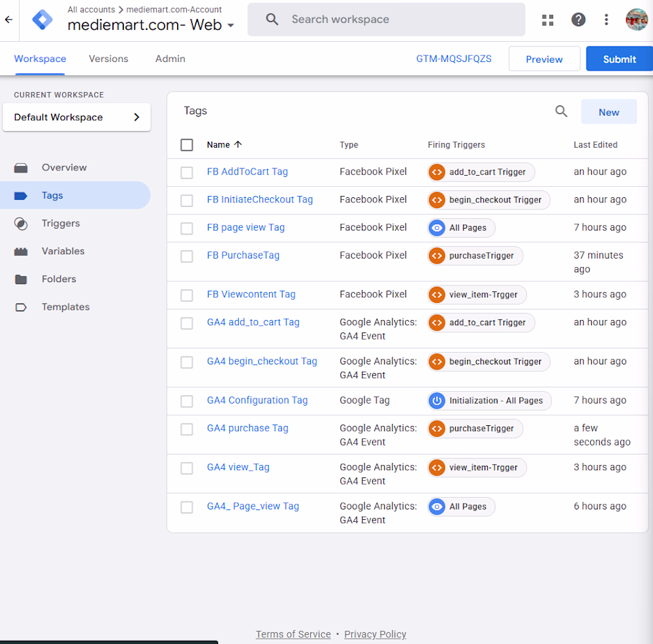The height and width of the screenshot is (644, 653).
Task: Click the magnifier icon in workspace search bar
Action: coord(272,19)
